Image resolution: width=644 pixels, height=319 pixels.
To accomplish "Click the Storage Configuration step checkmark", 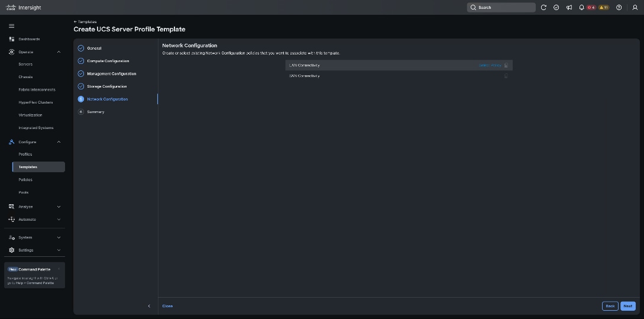I will [x=81, y=86].
